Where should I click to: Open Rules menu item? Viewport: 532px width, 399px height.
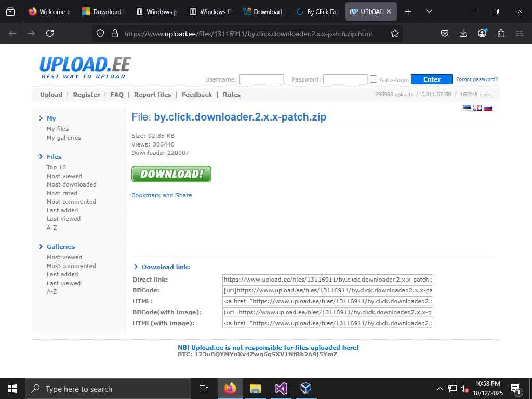(x=231, y=95)
